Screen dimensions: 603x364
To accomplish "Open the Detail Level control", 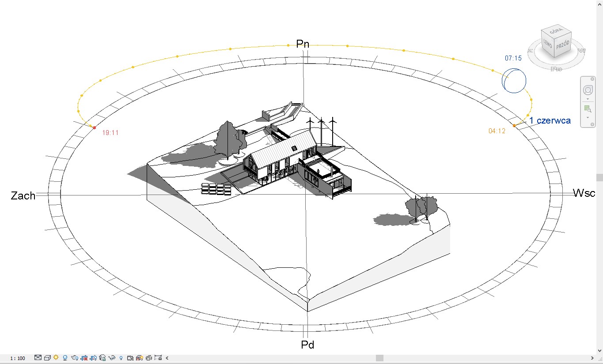I will tap(38, 357).
